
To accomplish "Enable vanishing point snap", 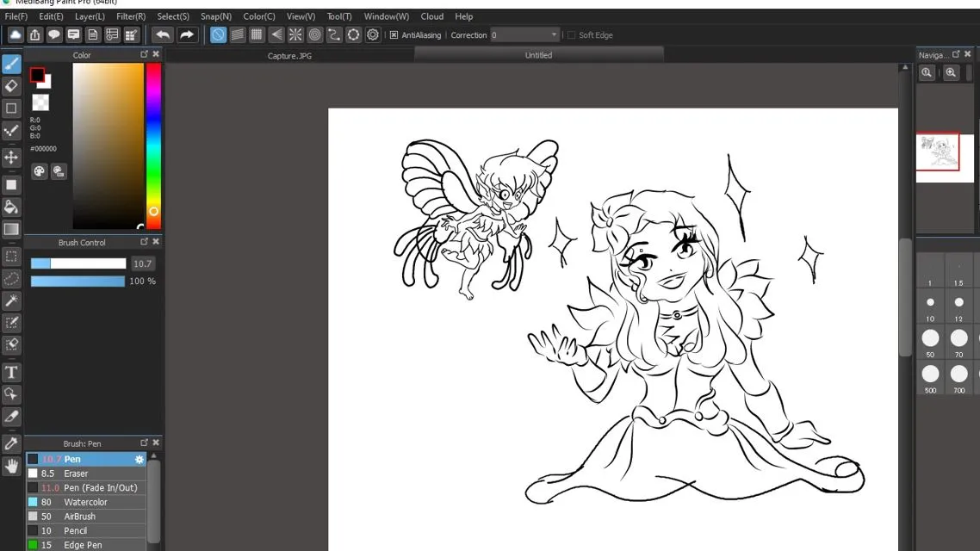I will click(x=276, y=35).
